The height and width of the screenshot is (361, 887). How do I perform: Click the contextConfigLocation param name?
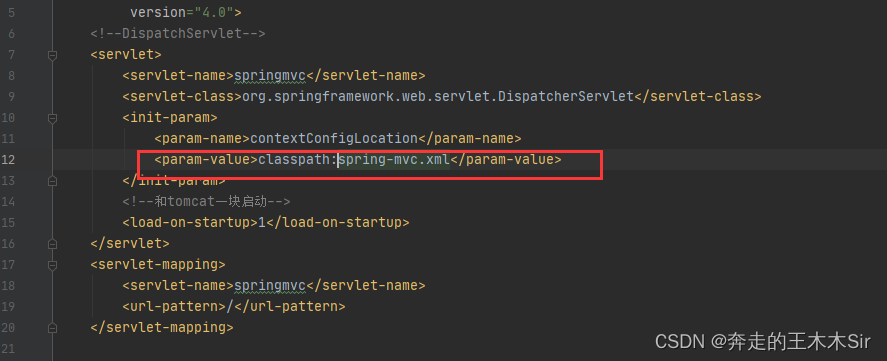(333, 139)
